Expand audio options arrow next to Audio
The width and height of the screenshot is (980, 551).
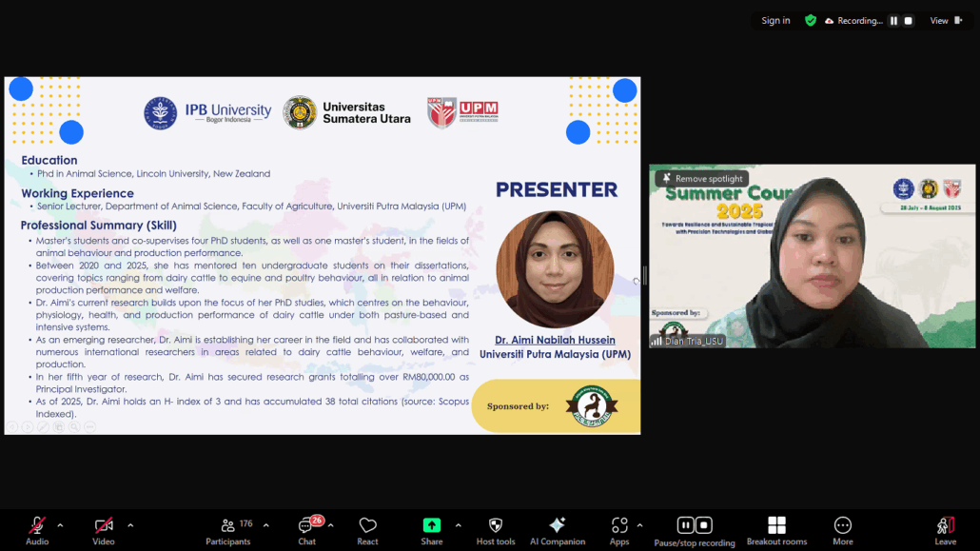[x=60, y=525]
